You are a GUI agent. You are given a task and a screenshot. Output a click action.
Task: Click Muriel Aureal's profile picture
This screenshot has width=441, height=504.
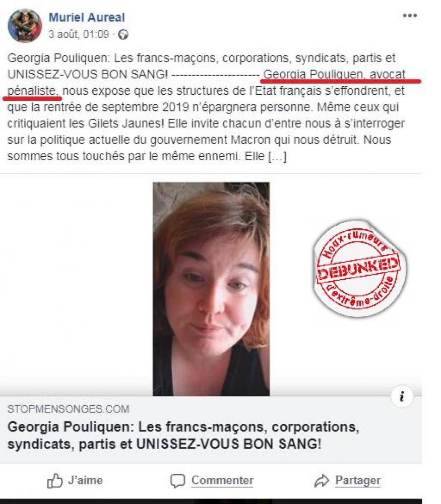(x=25, y=26)
